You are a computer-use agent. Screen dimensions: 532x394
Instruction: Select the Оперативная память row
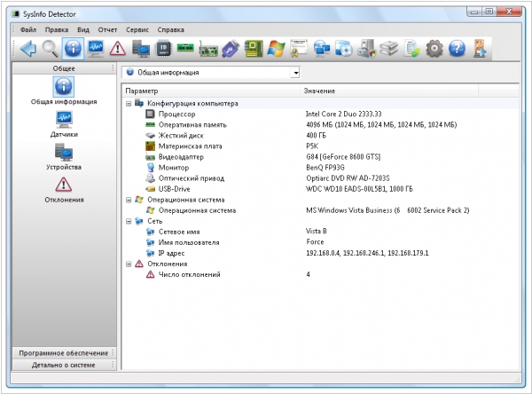click(x=321, y=125)
